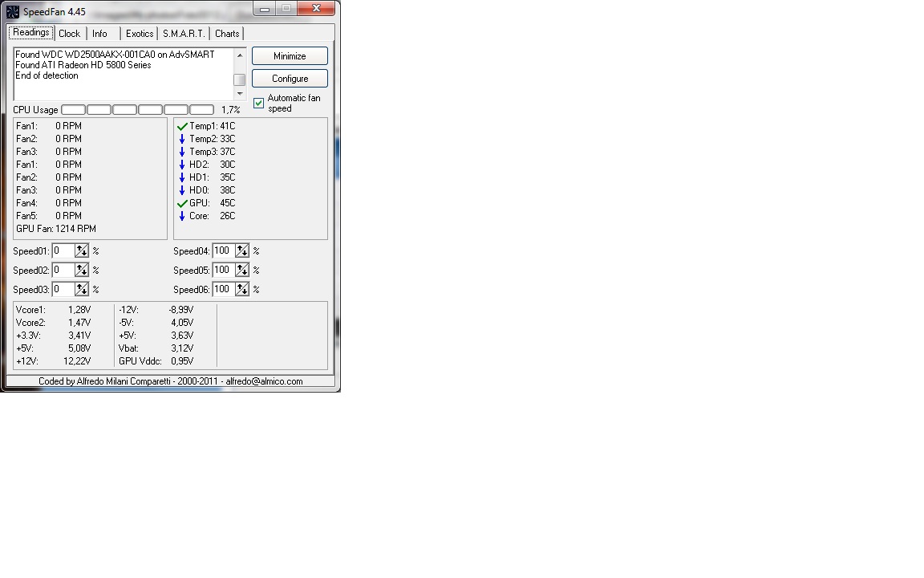Image resolution: width=924 pixels, height=578 pixels.
Task: Click the Speed01 spinner arrows
Action: (x=81, y=250)
